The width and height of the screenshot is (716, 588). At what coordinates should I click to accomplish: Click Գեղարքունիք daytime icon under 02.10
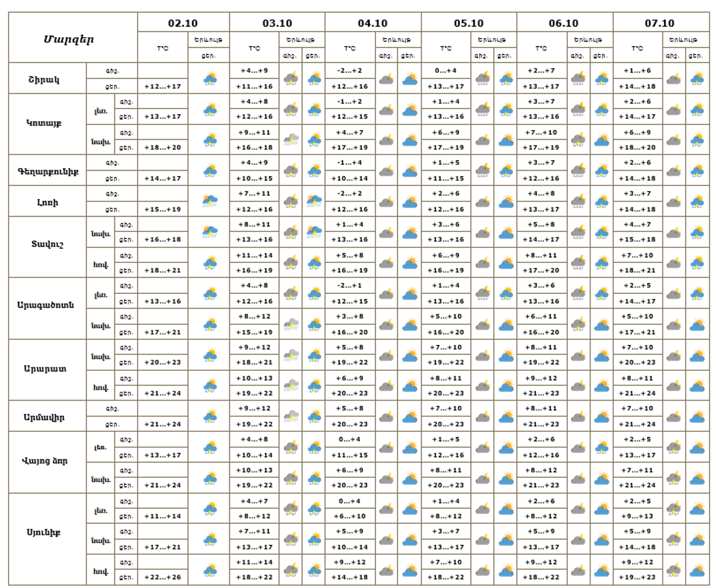[x=210, y=171]
